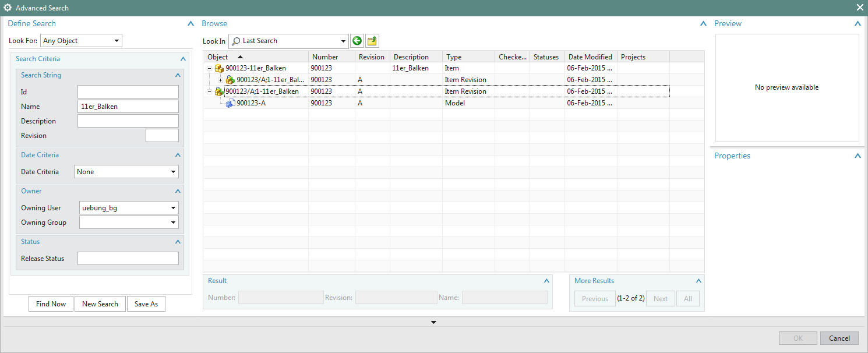Collapse the Define Search panel

190,24
